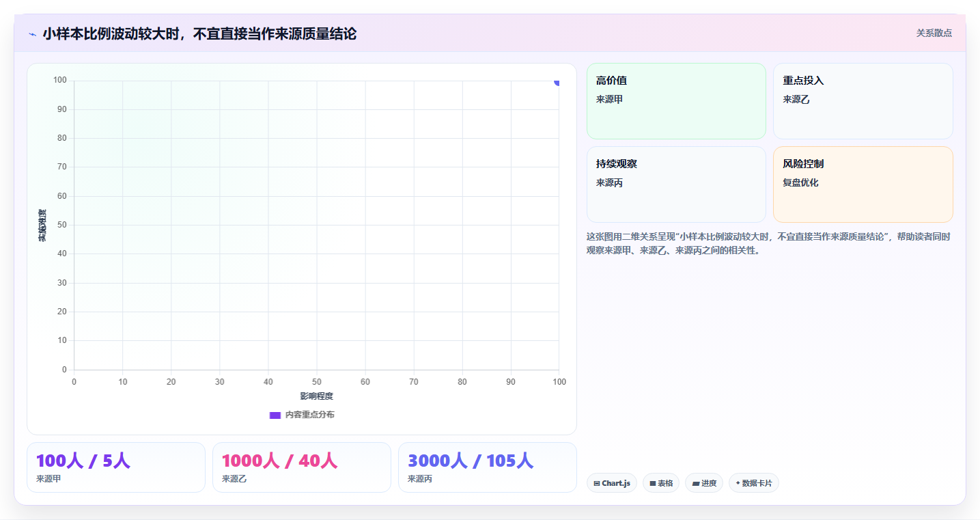Click the 3000人 / 105人 statistic

click(471, 461)
